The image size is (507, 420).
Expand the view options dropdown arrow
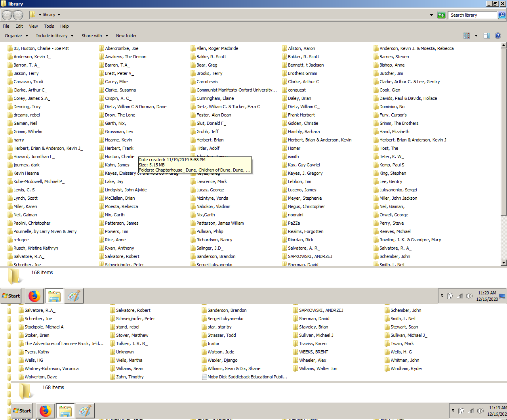[476, 36]
